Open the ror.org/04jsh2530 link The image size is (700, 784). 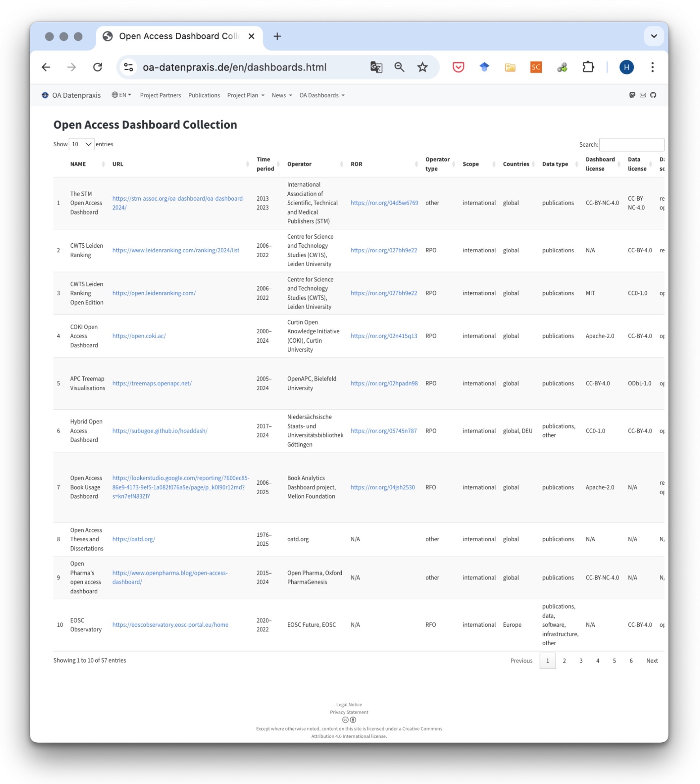[x=383, y=487]
